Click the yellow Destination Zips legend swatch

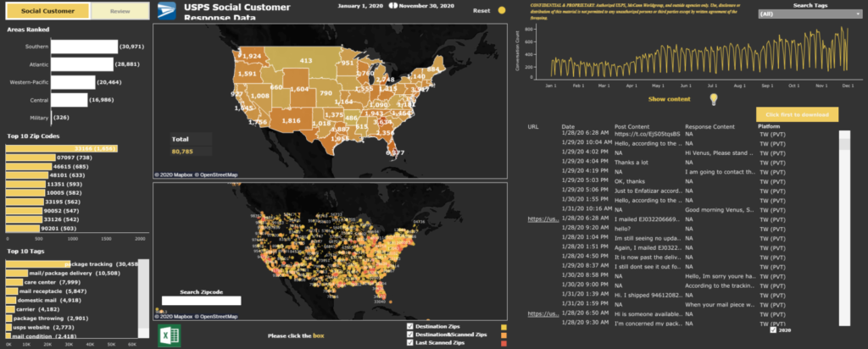coord(504,327)
